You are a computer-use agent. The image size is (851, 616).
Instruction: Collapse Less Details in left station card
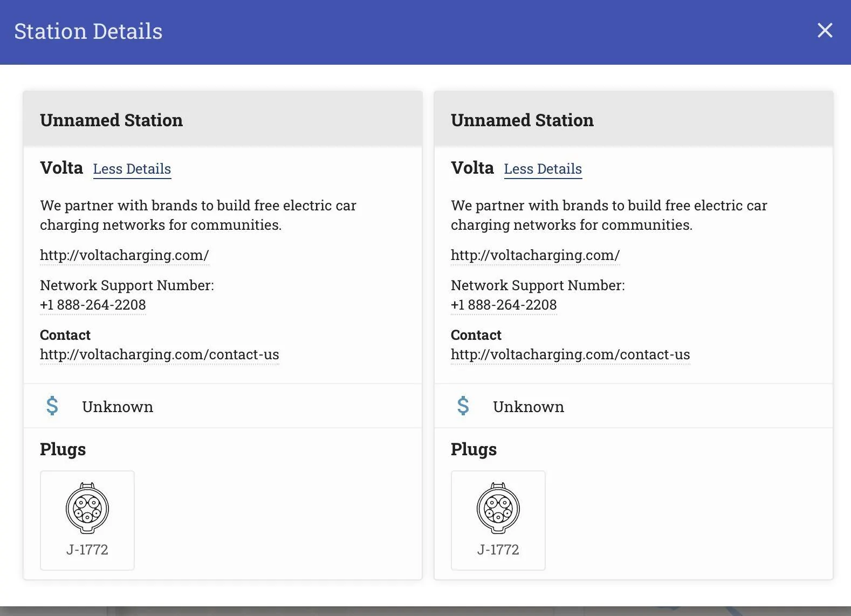pos(132,169)
